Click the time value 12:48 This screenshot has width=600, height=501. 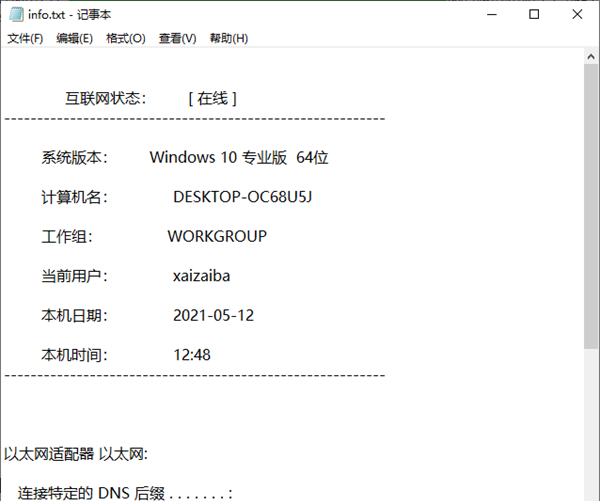click(192, 355)
